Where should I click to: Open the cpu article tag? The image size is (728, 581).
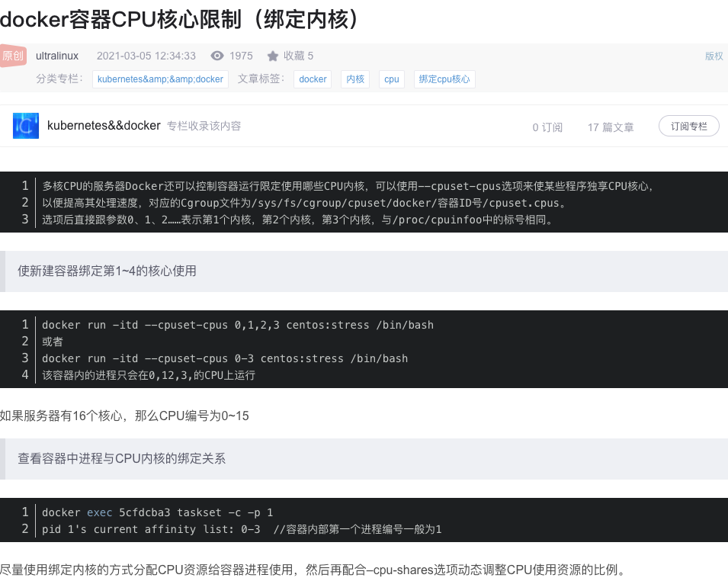click(391, 79)
